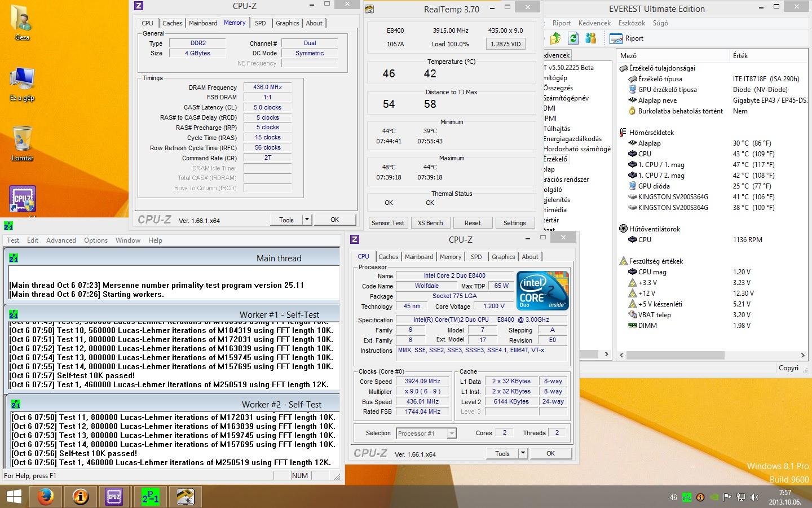Click Tools button in lower CPU-Z window
Screen dimensions: 812x508
[502, 453]
